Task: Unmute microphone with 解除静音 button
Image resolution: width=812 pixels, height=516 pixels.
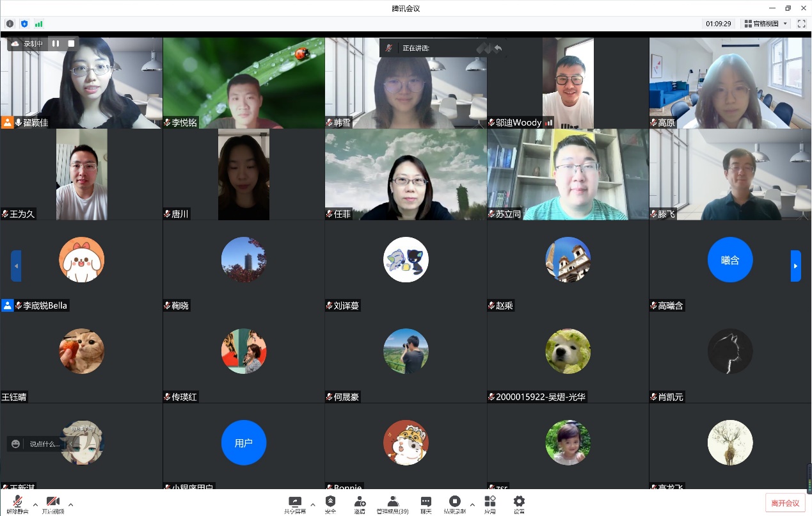Action: [x=17, y=504]
